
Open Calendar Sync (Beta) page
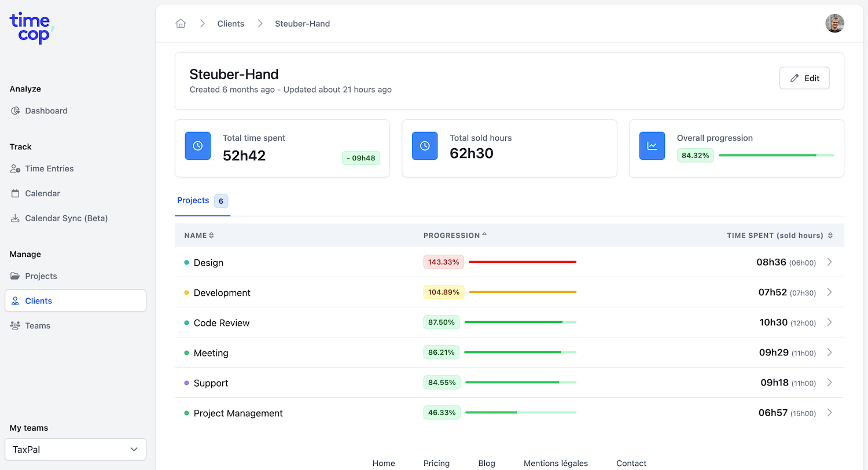[66, 218]
